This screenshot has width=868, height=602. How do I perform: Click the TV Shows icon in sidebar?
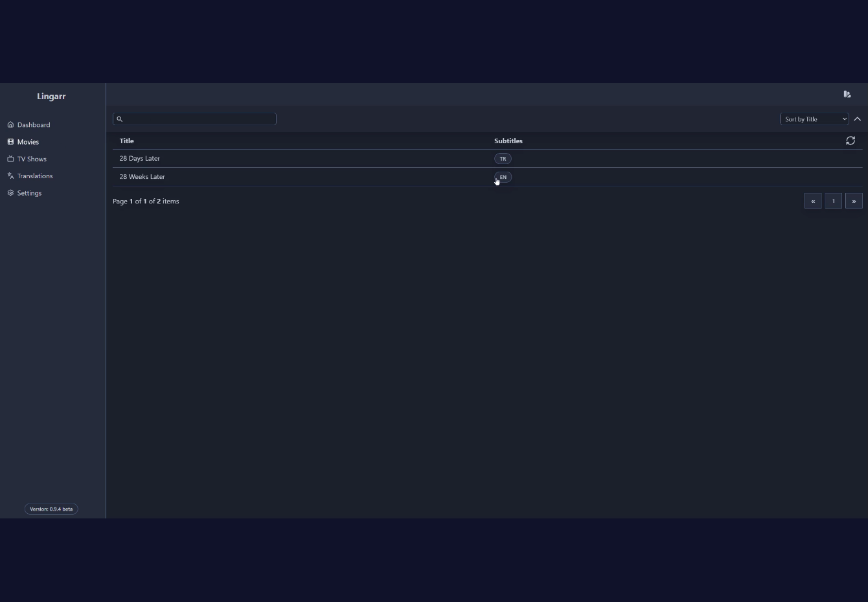point(10,159)
